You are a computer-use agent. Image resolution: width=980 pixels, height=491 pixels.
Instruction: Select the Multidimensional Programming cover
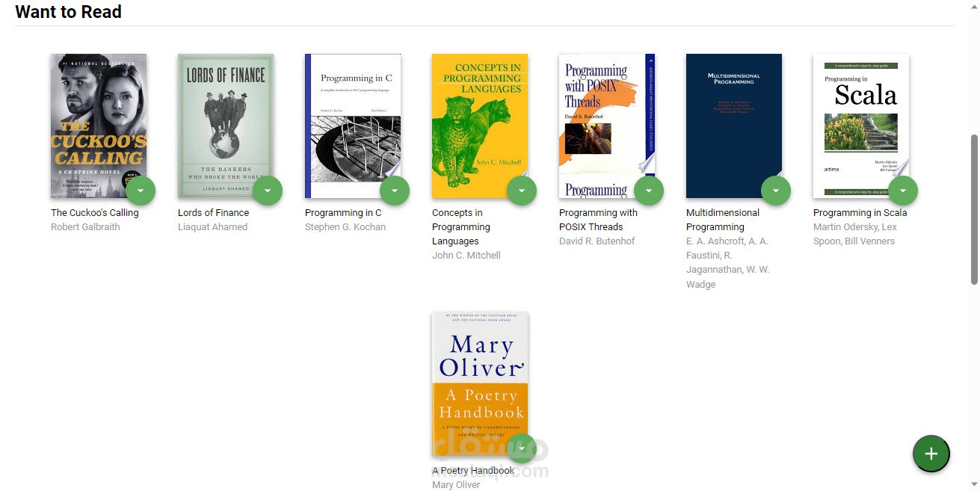click(x=734, y=126)
